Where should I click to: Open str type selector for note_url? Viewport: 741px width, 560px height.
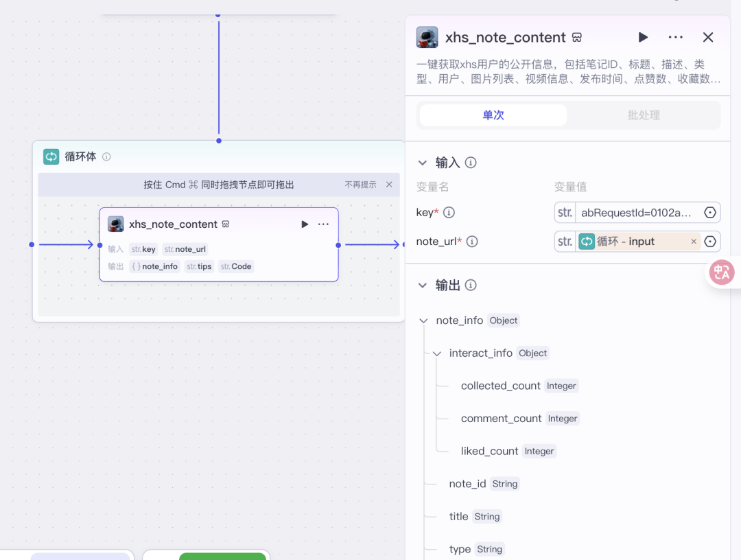click(565, 242)
